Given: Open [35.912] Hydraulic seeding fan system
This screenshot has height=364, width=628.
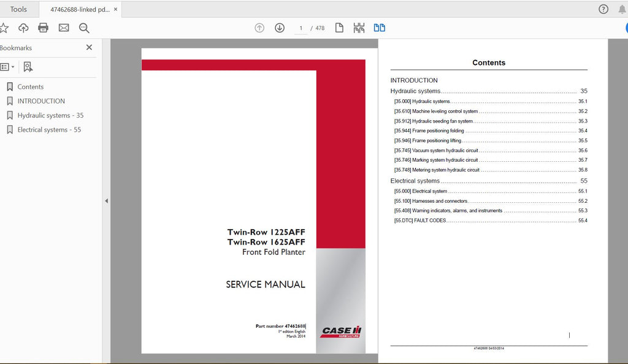Looking at the screenshot, I should point(491,121).
